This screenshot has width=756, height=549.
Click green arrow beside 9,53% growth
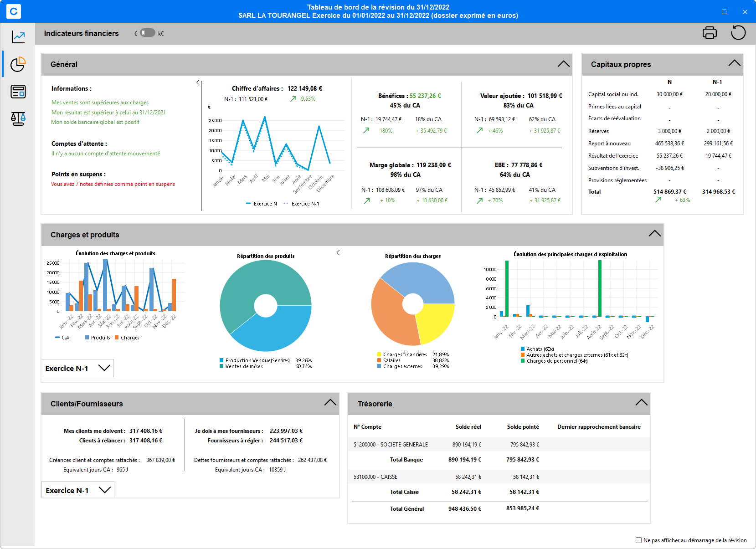click(x=293, y=99)
